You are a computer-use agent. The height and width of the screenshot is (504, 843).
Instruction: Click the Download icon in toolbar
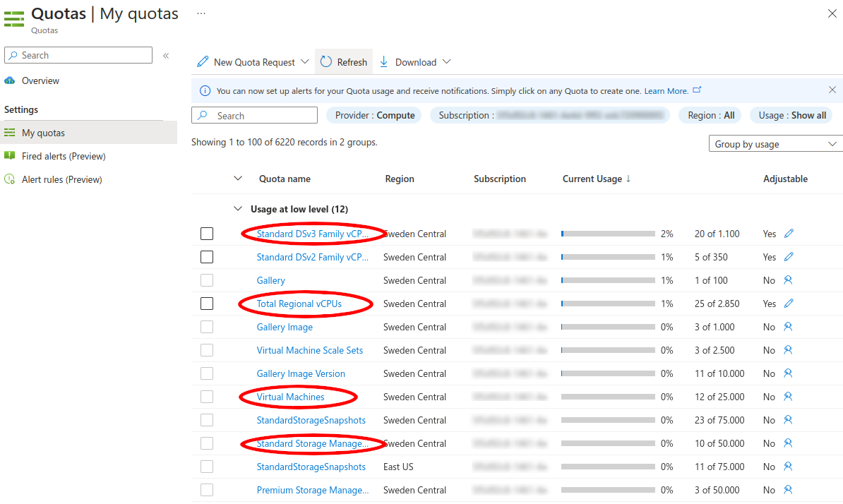pyautogui.click(x=384, y=62)
